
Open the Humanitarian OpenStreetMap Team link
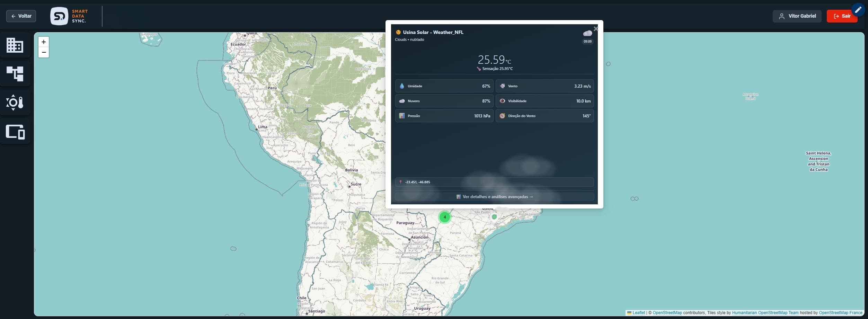765,313
